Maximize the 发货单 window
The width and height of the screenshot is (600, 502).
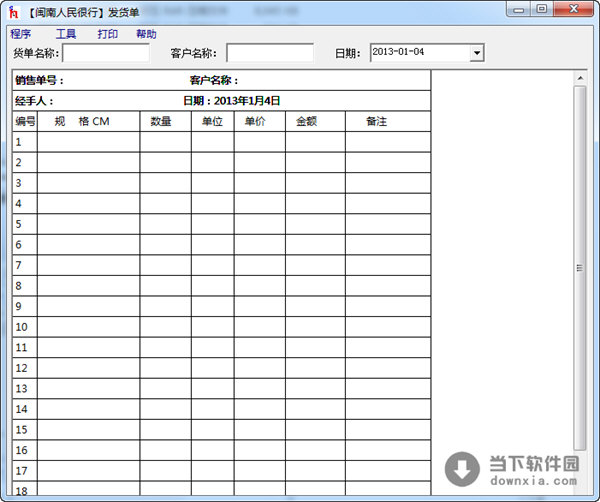(541, 9)
